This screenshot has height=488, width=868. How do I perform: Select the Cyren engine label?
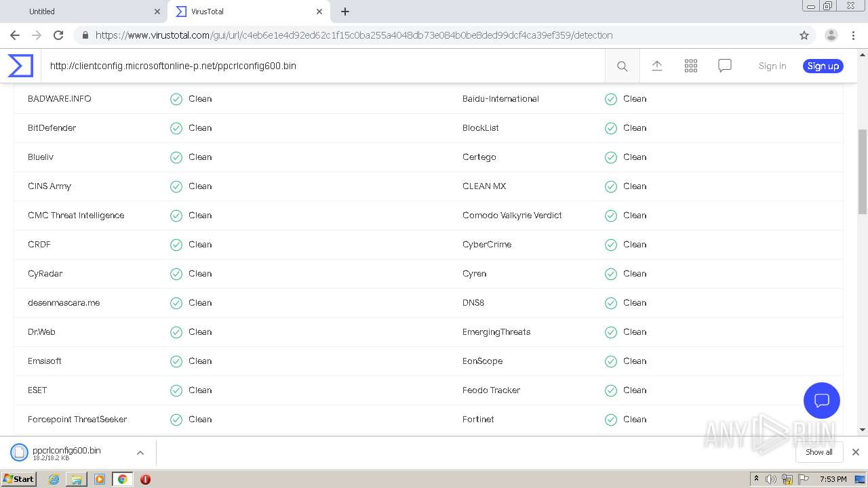pyautogui.click(x=475, y=274)
